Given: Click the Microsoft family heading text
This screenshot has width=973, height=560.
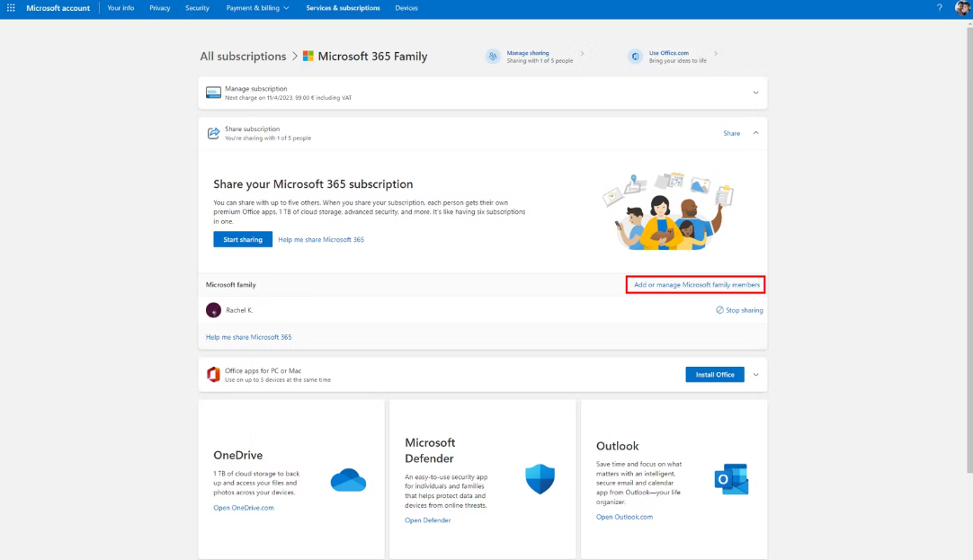Looking at the screenshot, I should click(230, 285).
